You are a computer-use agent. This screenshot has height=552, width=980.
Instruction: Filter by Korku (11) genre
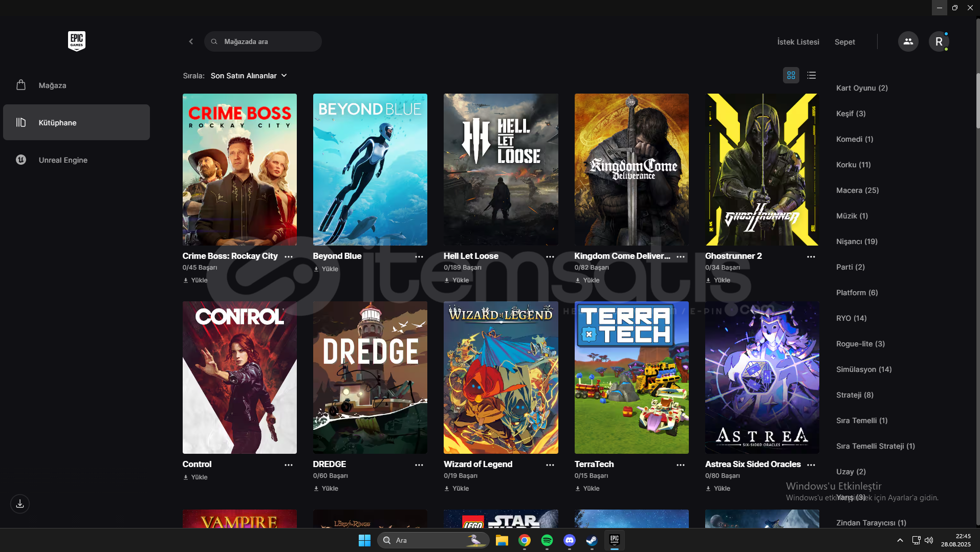(x=853, y=165)
